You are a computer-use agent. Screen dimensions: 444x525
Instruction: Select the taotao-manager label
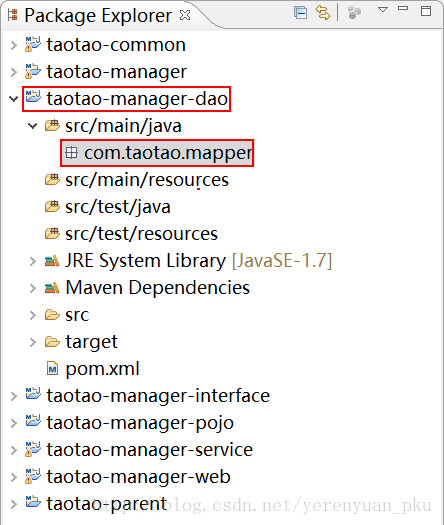pyautogui.click(x=117, y=72)
